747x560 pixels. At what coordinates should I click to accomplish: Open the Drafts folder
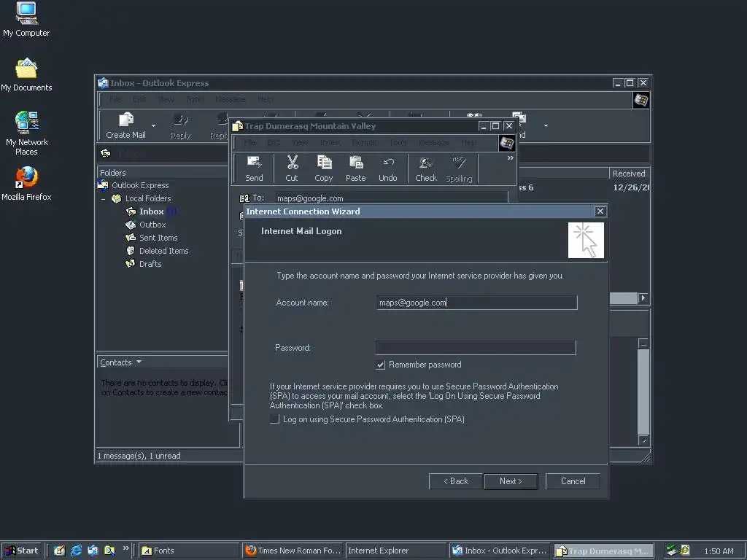point(150,264)
